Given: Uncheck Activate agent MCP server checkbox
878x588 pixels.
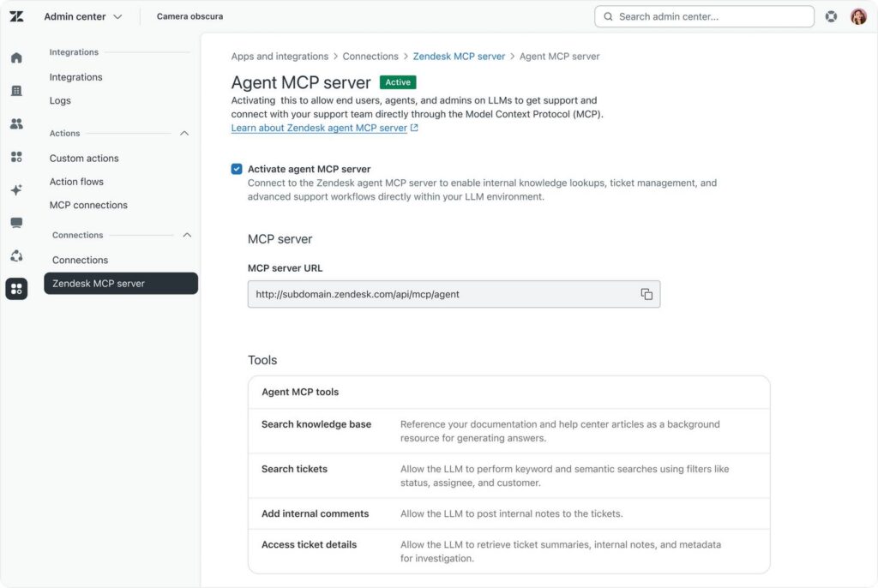Looking at the screenshot, I should pyautogui.click(x=237, y=169).
